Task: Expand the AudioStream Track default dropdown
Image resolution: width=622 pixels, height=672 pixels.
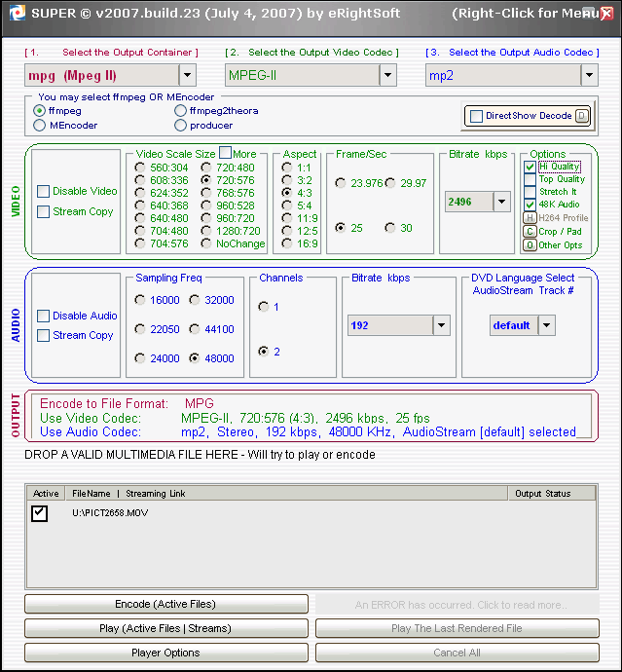Action: [546, 325]
